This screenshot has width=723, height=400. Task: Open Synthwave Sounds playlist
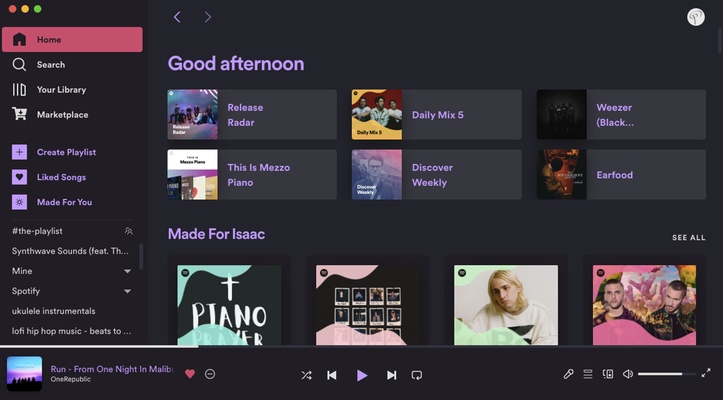[71, 251]
